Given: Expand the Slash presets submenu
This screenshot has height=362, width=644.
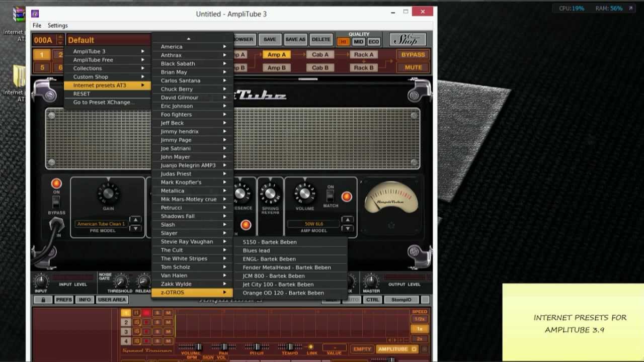Looking at the screenshot, I should [192, 225].
